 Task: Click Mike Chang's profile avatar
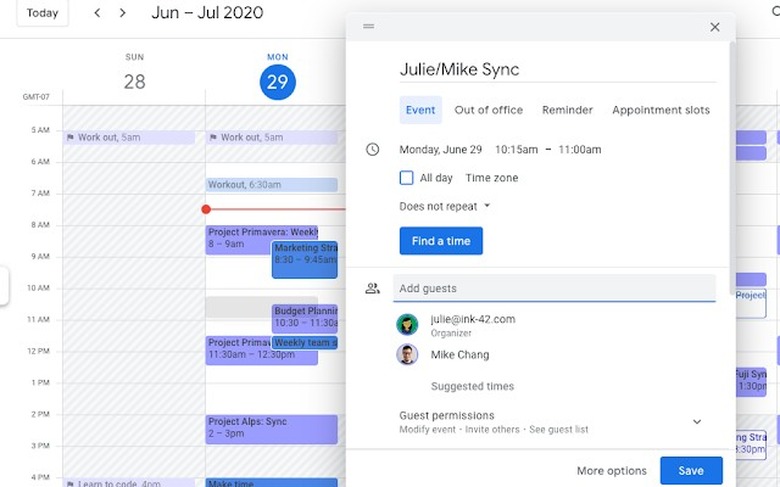coord(407,355)
